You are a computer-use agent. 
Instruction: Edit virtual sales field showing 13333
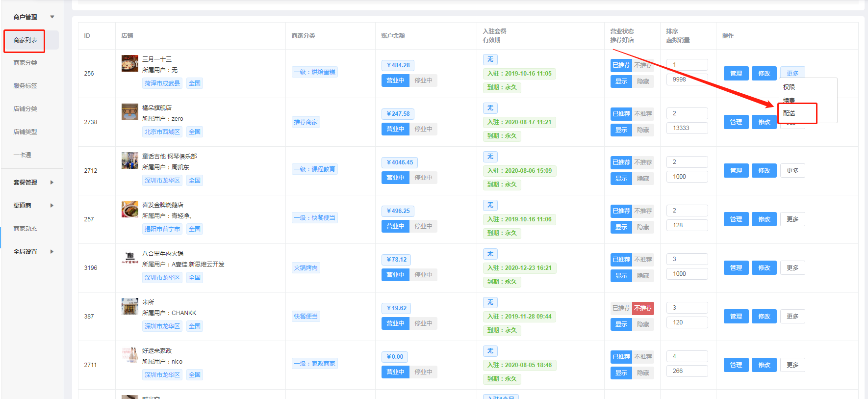[x=687, y=128]
